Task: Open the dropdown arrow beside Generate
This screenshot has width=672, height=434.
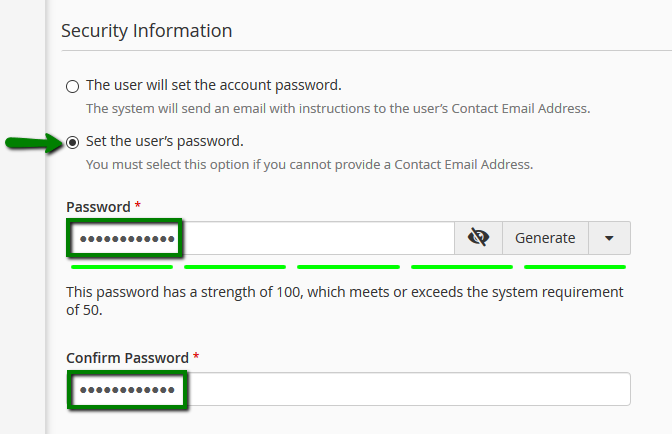Action: [609, 238]
